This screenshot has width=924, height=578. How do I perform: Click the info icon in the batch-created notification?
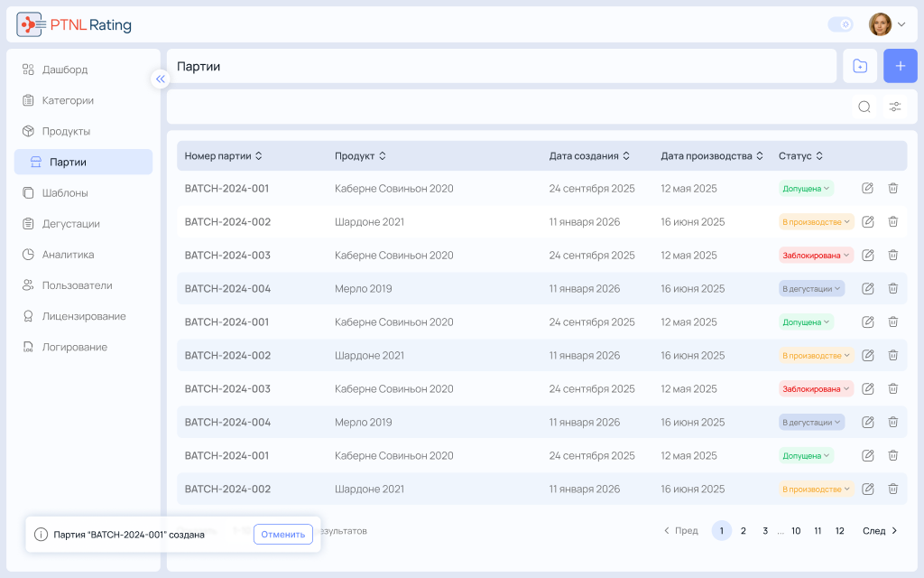41,535
